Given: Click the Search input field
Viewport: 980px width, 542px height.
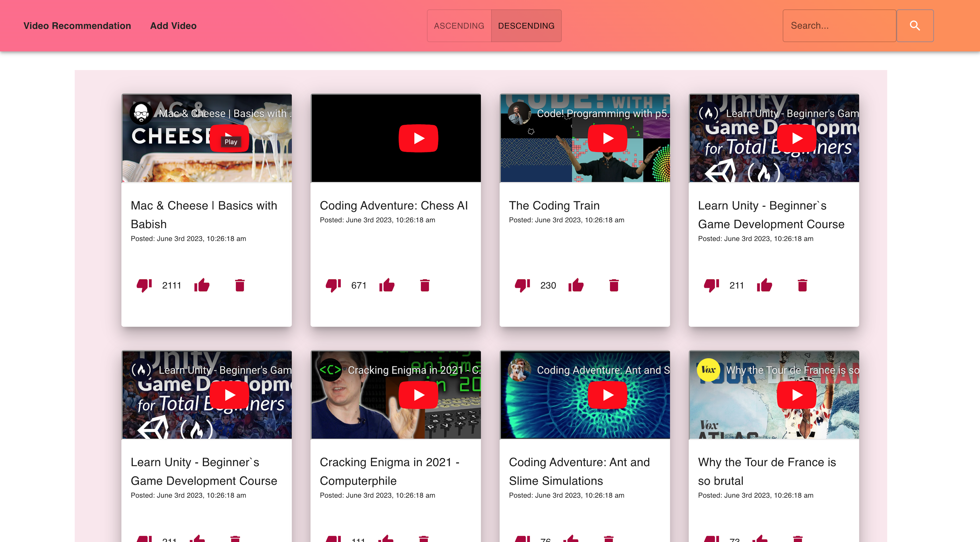Looking at the screenshot, I should (x=839, y=26).
